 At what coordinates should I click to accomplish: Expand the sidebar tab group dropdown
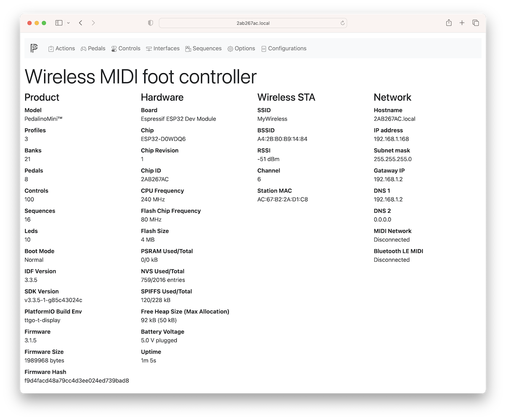(x=68, y=23)
